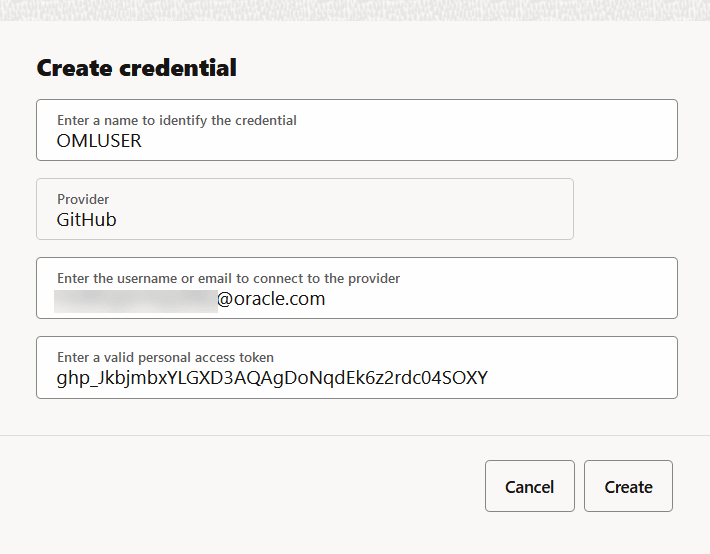
Task: Click the "Provider" field label
Action: (x=83, y=199)
